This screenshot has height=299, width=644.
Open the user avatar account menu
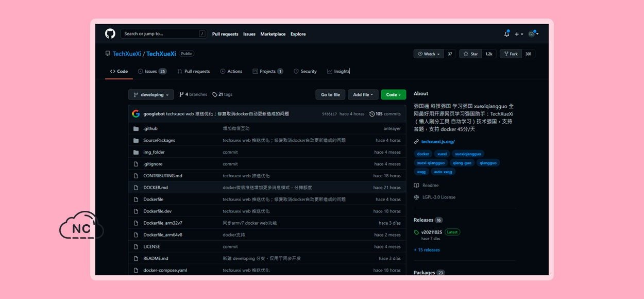pos(533,34)
